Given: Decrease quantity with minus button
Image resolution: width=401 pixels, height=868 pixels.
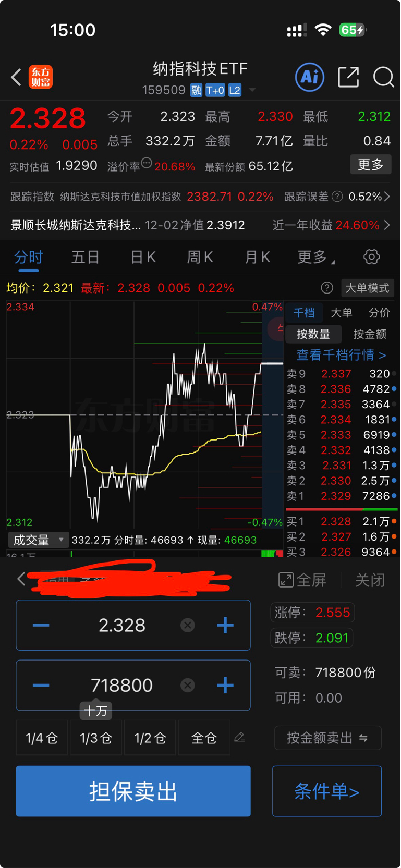Looking at the screenshot, I should point(41,686).
